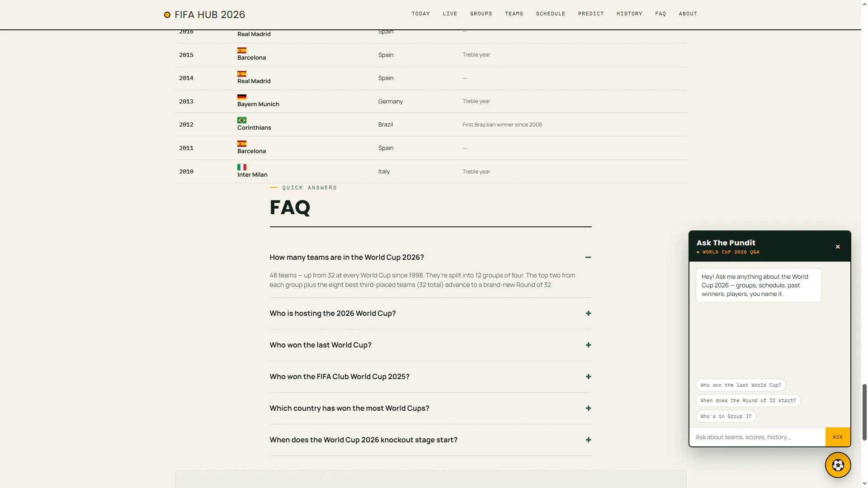Click the Germany flag for Bayern Munich
Image resolution: width=868 pixels, height=488 pixels.
click(x=242, y=97)
